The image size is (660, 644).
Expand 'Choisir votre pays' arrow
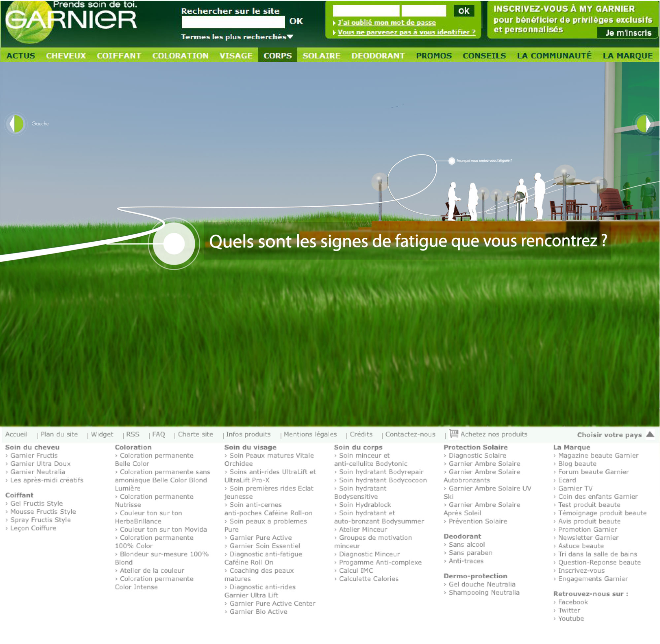click(650, 434)
